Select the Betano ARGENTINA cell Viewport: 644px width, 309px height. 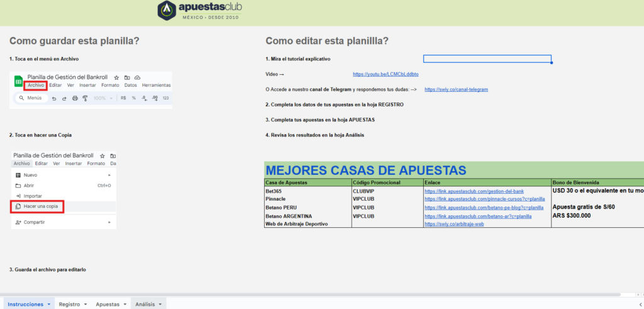[308, 216]
